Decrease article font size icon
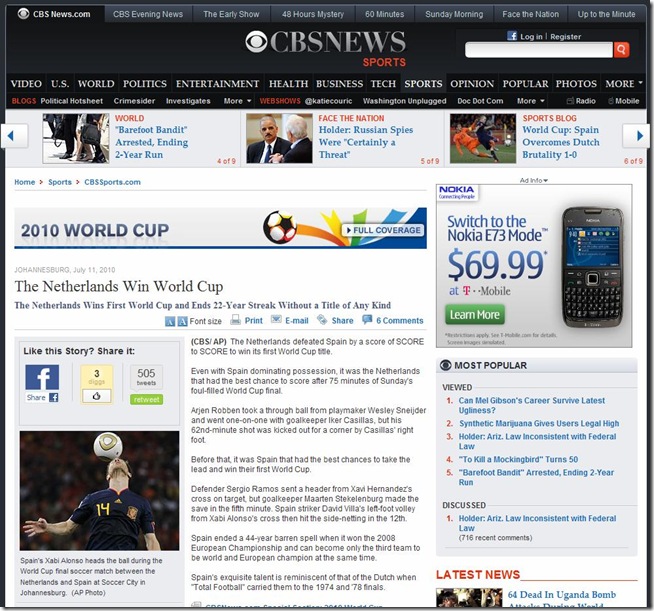Image resolution: width=654 pixels, height=611 pixels. pos(170,321)
